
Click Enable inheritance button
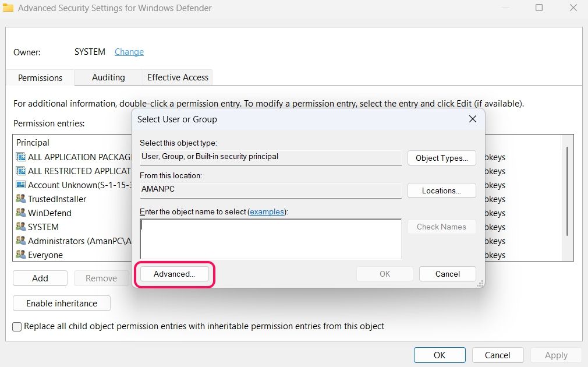(62, 303)
